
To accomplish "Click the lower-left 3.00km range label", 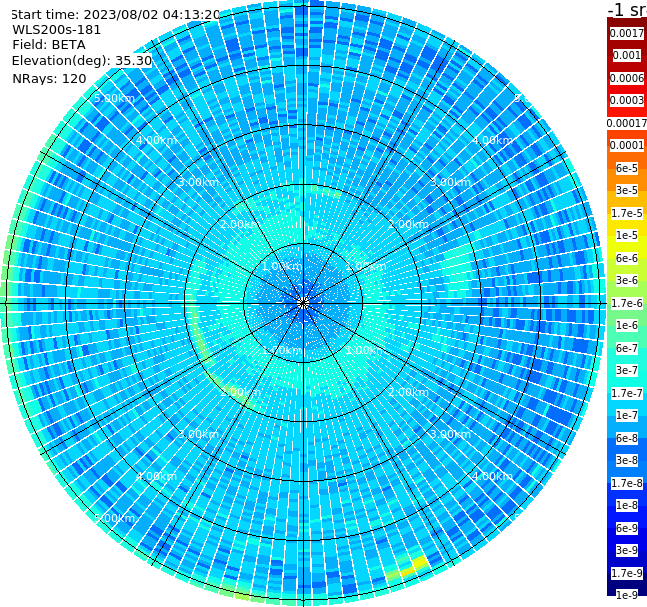I will pos(198,435).
